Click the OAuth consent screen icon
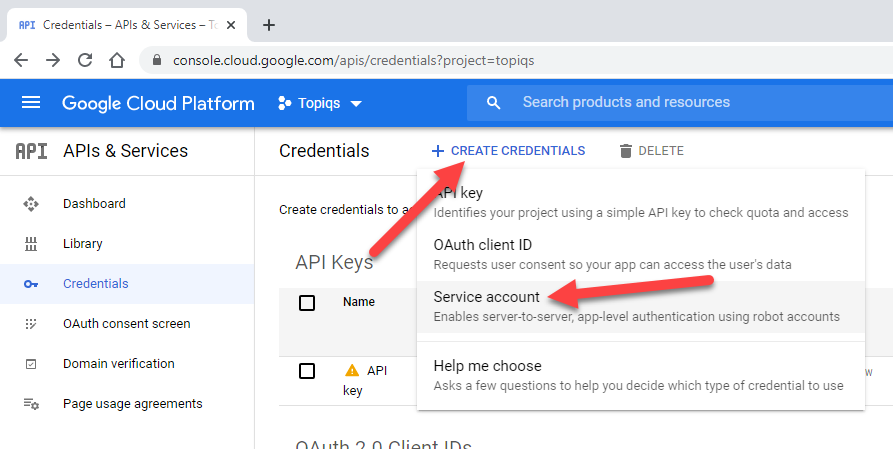 (31, 324)
